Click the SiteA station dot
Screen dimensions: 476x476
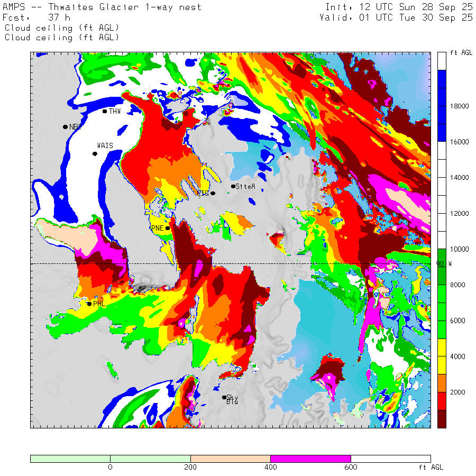point(233,186)
